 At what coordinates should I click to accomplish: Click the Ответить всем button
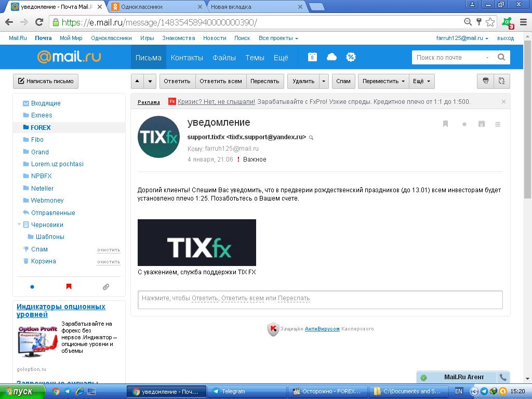(x=220, y=81)
